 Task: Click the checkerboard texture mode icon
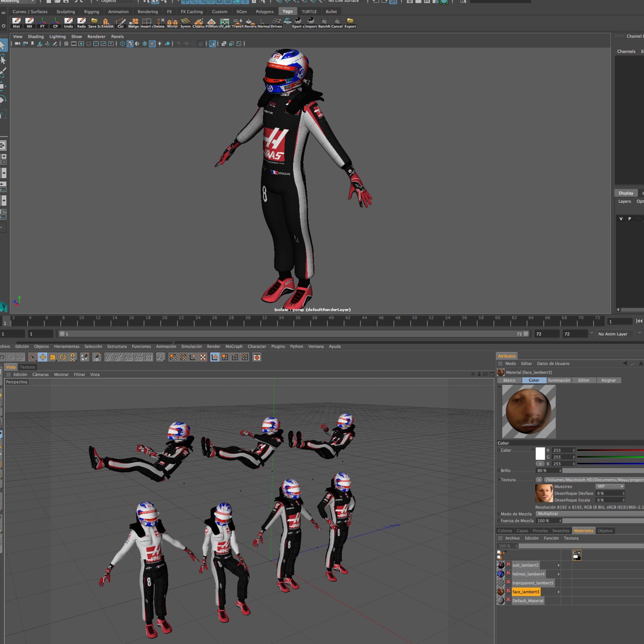[x=203, y=357]
